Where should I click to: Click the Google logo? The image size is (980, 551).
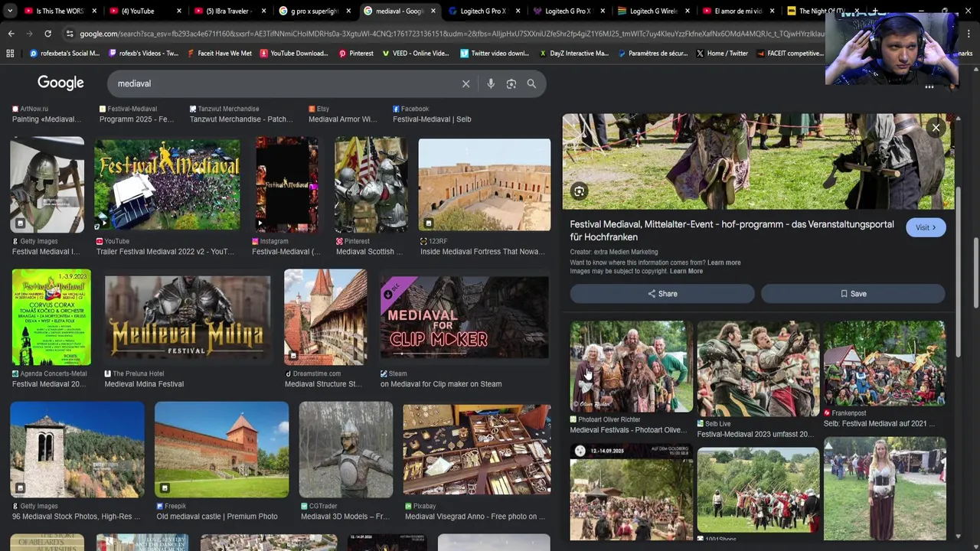60,83
